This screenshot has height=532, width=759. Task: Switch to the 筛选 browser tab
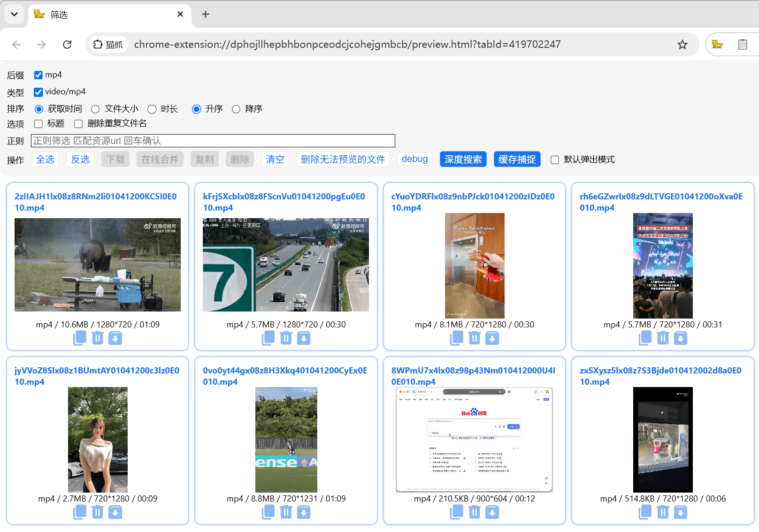[x=110, y=15]
